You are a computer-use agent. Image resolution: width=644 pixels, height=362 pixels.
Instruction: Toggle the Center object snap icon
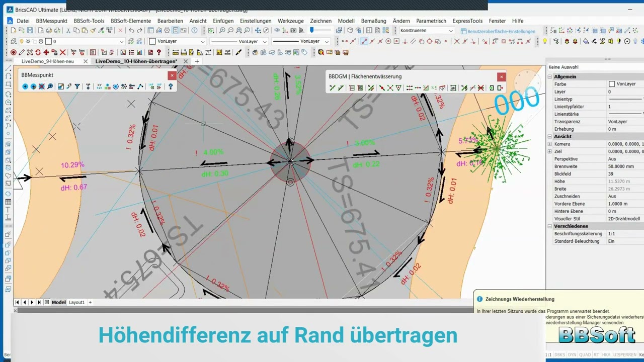[388, 41]
